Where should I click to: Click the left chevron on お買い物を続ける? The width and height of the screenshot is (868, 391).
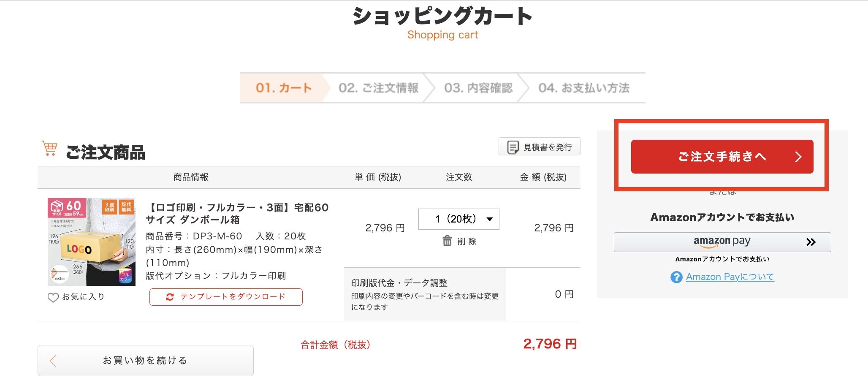tap(53, 361)
